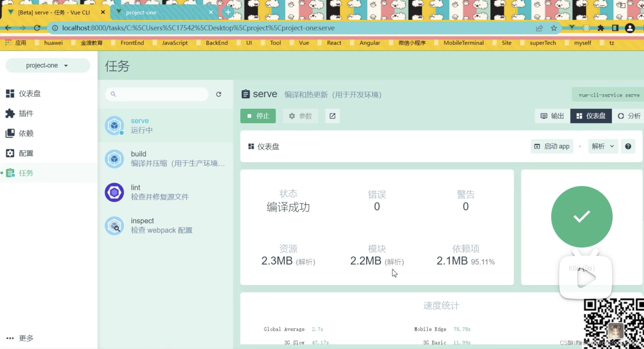Open the 依赖 dependencies sidebar item
The height and width of the screenshot is (349, 644).
coord(26,133)
